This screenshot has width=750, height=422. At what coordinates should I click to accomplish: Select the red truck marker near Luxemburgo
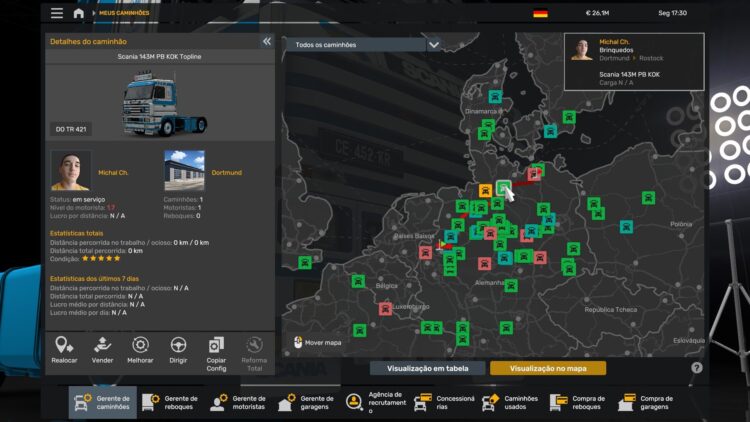(385, 309)
